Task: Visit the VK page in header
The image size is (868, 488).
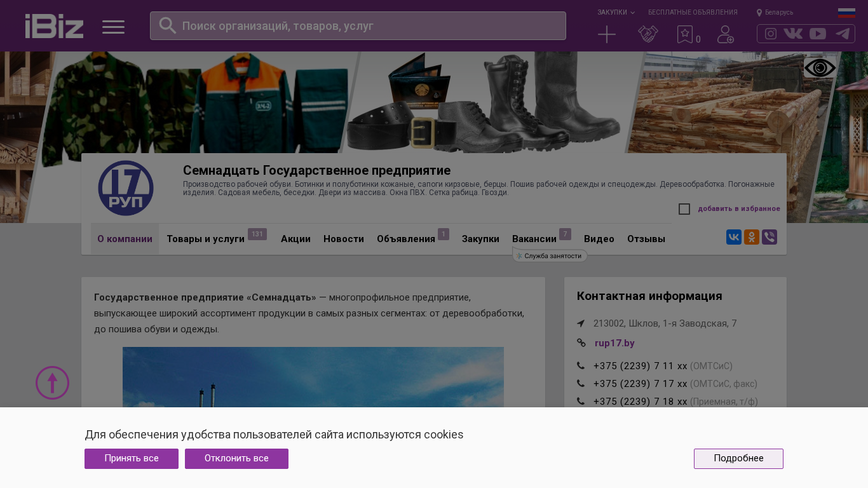Action: click(793, 34)
